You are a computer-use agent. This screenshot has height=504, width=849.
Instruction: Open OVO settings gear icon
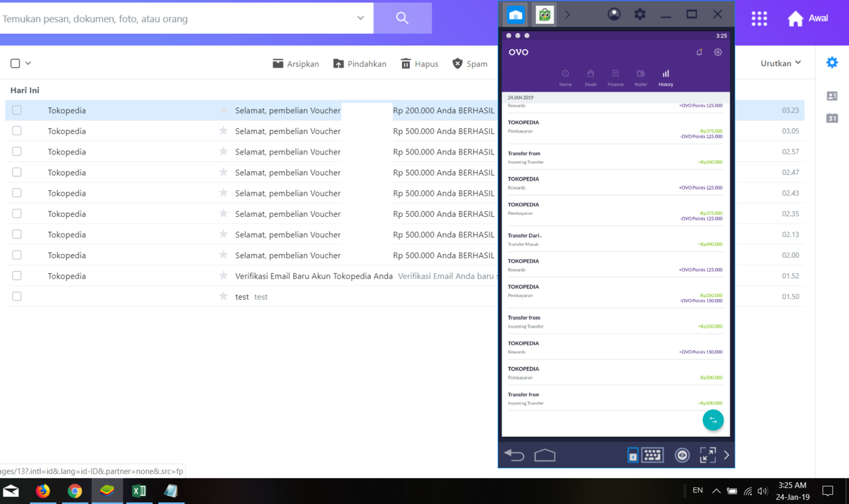pos(718,52)
